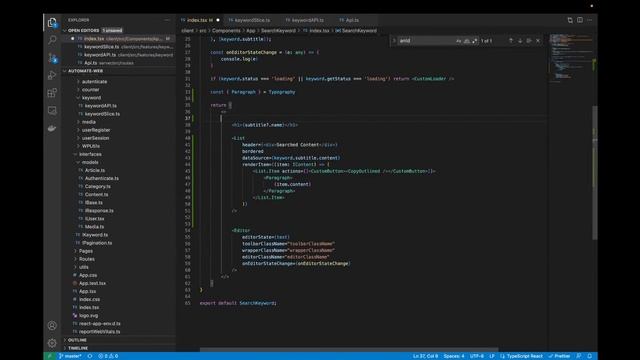Open the Explorer view in activity bar
This screenshot has height=360, width=640.
coord(52,22)
